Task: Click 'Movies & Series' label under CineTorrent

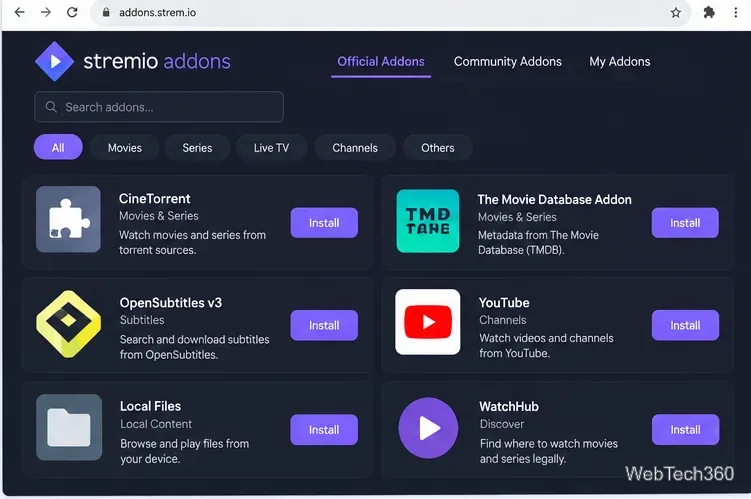Action: (x=159, y=216)
